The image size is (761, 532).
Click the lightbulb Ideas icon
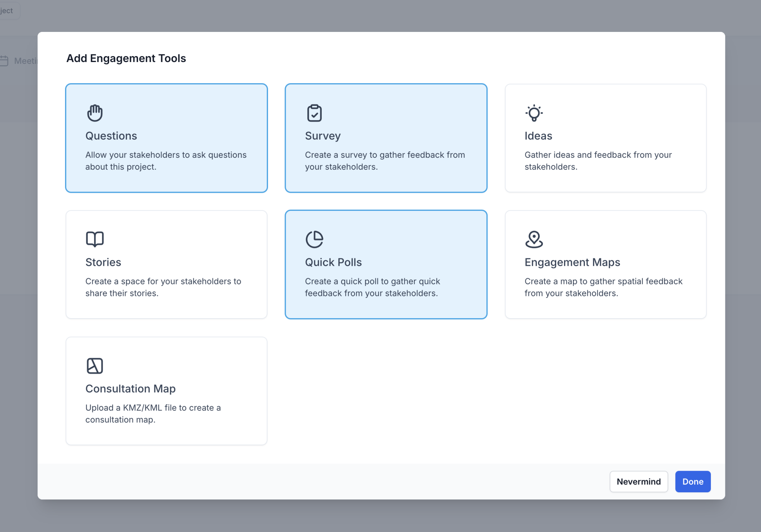pos(534,113)
